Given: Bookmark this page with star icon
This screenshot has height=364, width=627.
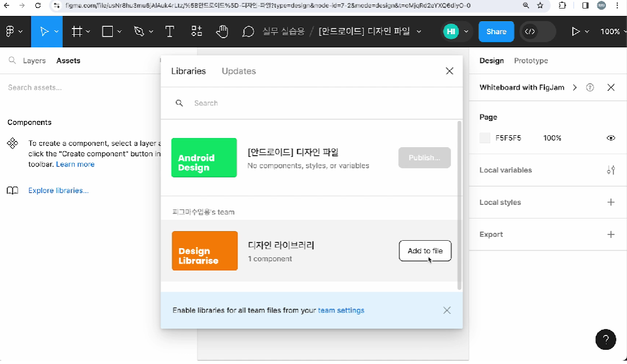Looking at the screenshot, I should click(x=540, y=6).
